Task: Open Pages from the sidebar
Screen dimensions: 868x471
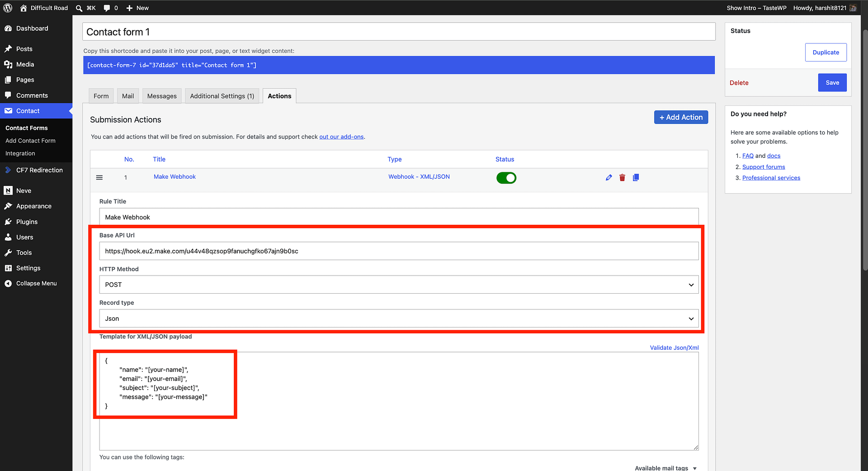Action: (36, 80)
